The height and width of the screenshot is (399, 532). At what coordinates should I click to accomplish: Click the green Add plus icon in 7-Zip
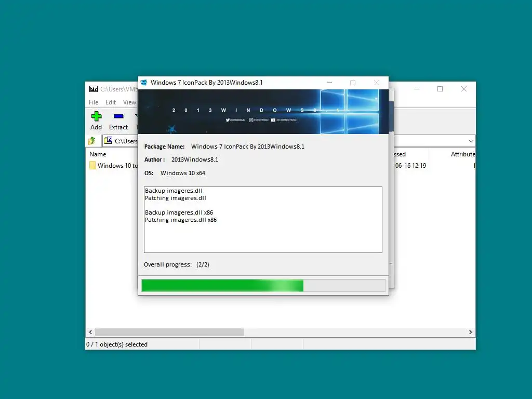pos(96,116)
